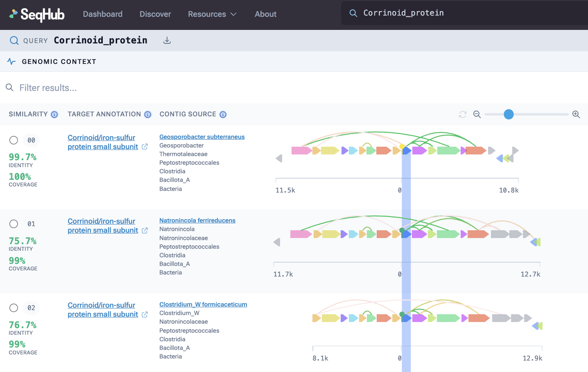Screen dimensions: 588x372
Task: Click the 75.7% identity value
Action: pyautogui.click(x=23, y=241)
